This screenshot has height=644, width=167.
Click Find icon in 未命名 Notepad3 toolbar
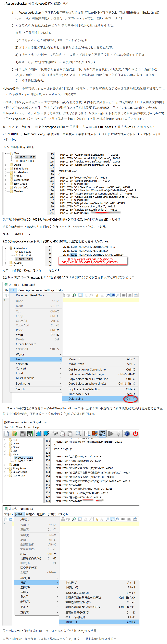74,519
